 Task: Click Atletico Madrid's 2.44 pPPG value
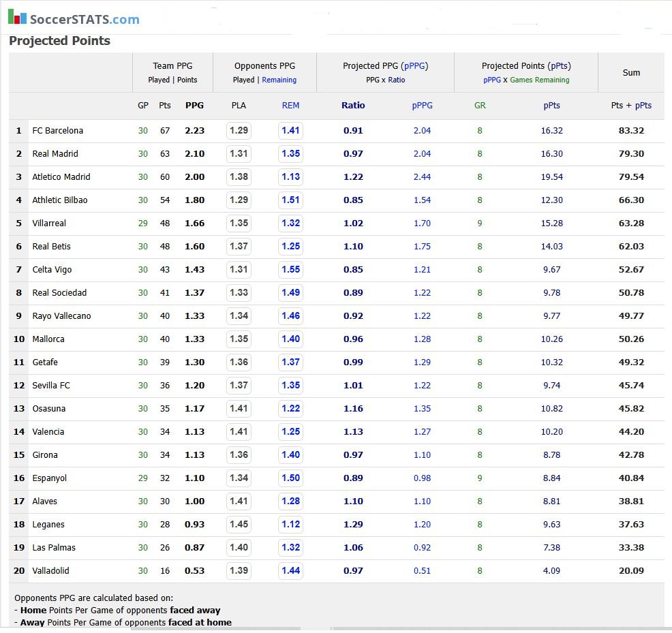(x=422, y=177)
